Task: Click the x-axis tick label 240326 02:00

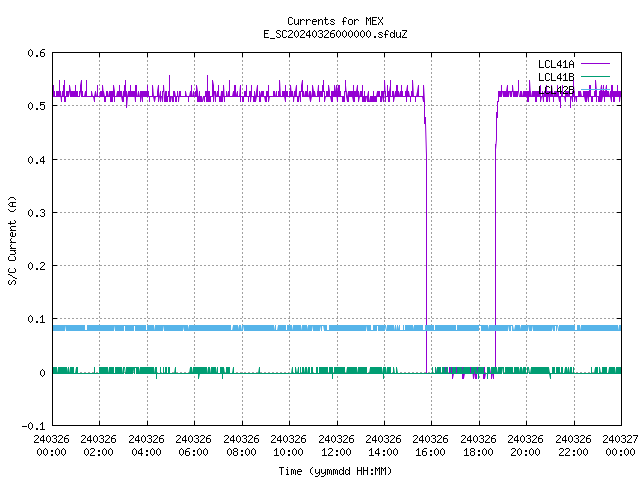Action: [98, 446]
